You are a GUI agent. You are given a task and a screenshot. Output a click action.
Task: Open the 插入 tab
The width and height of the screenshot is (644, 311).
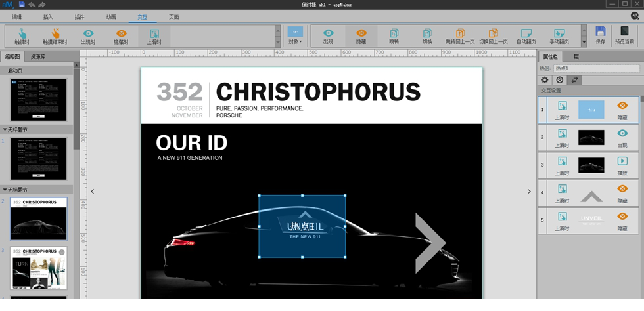48,17
